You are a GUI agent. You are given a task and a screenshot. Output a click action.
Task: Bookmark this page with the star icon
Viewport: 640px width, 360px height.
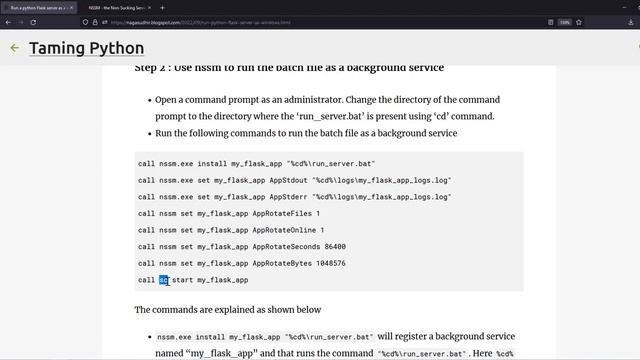tap(579, 22)
